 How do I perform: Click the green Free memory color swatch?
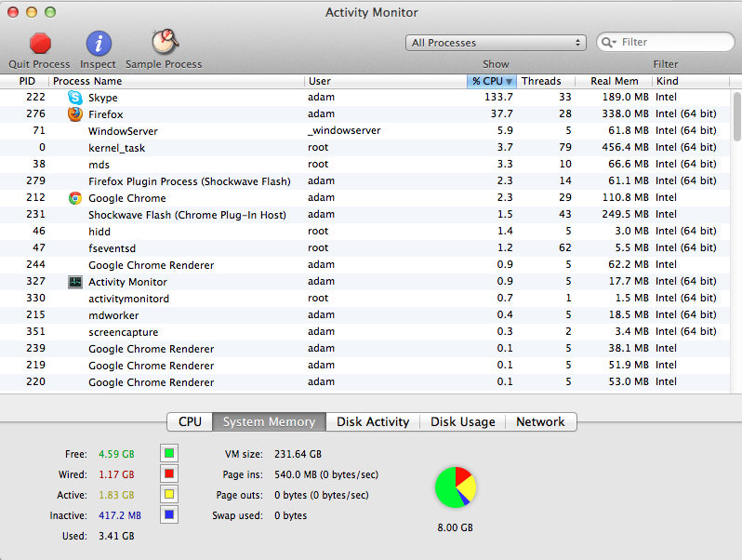pos(169,454)
